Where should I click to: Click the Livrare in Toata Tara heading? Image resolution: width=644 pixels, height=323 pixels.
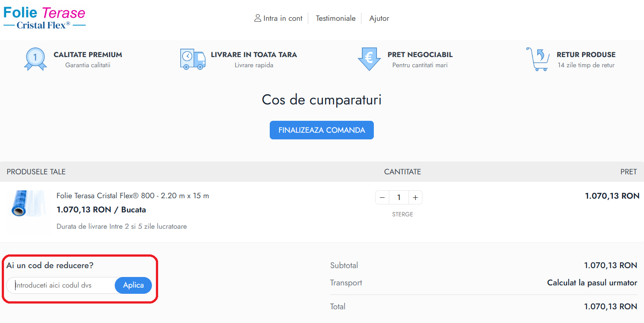tap(254, 55)
